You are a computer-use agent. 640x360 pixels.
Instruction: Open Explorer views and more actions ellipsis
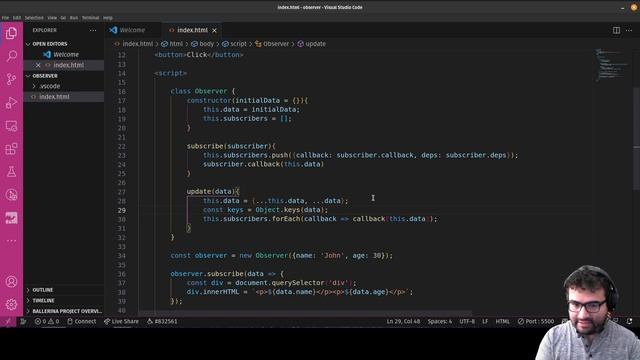point(93,30)
